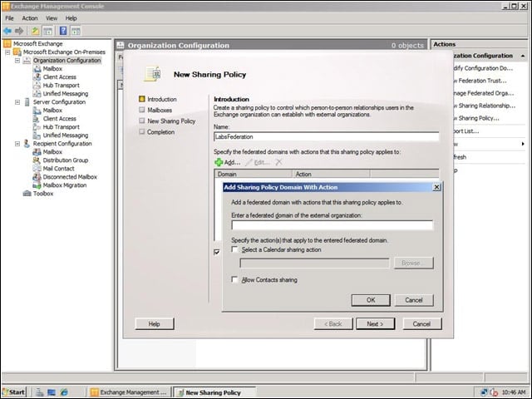Viewport: 532px width, 399px height.
Task: Cancel the Add Sharing Policy Domain dialog
Action: tap(414, 300)
